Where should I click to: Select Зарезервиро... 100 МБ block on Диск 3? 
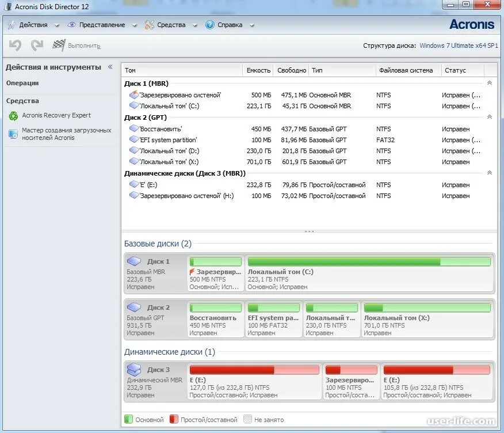[352, 382]
